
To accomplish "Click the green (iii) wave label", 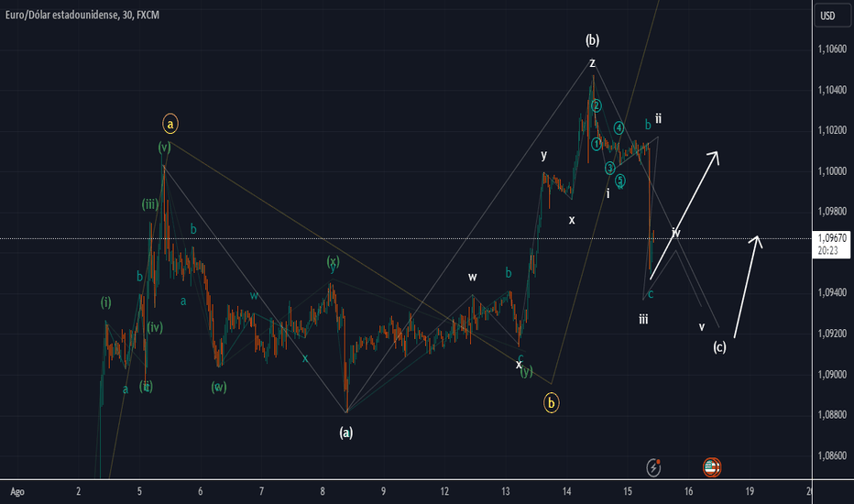I will tap(150, 204).
